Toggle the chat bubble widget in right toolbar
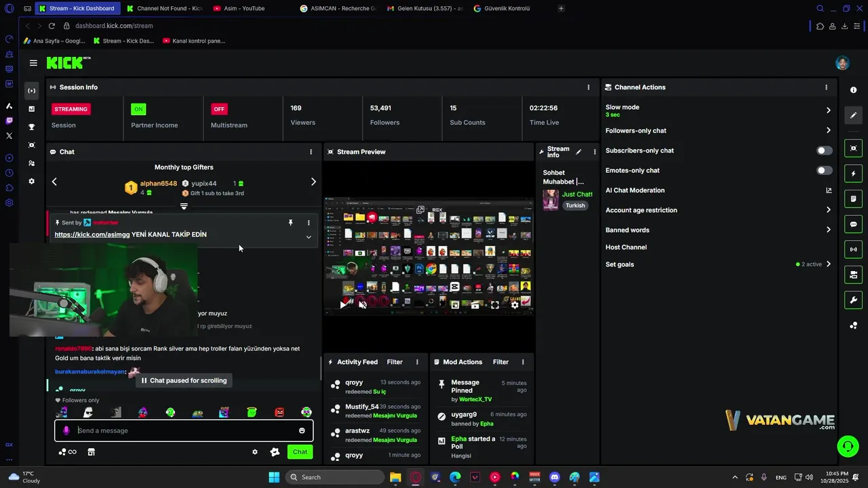868x488 pixels. [x=853, y=224]
